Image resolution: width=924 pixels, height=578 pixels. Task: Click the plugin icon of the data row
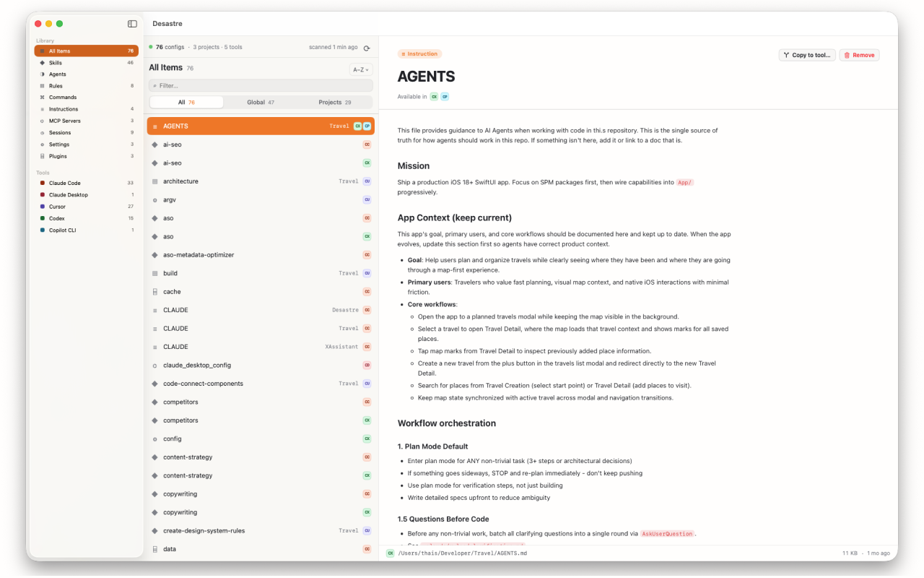coord(154,549)
